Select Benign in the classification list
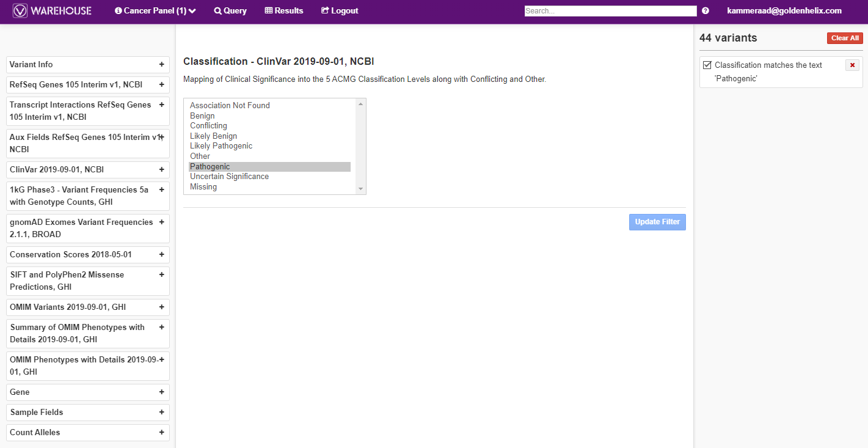 click(202, 115)
